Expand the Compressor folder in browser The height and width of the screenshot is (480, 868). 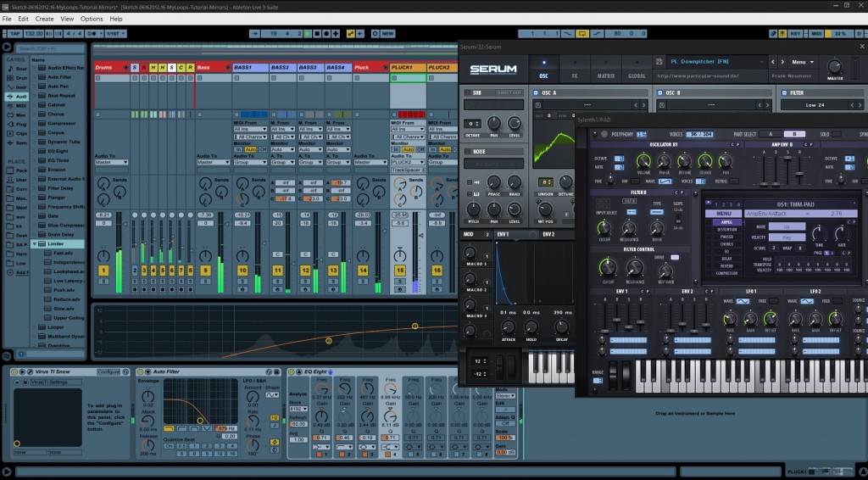coord(34,124)
